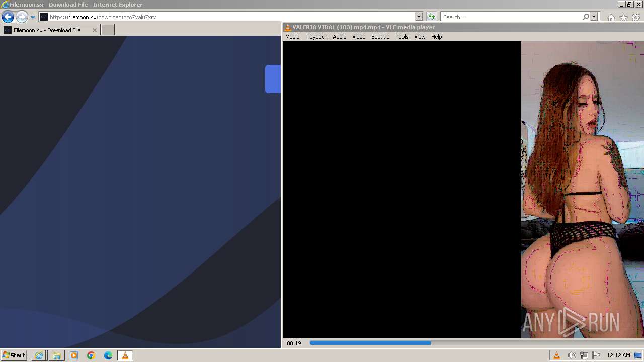The height and width of the screenshot is (362, 644).
Task: Open the Action Center flag icon
Action: 596,355
